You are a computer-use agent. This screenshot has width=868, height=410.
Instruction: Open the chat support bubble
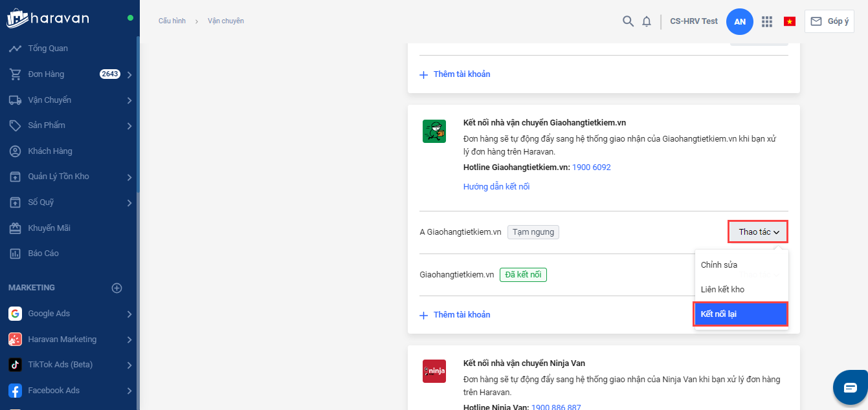[x=850, y=387]
